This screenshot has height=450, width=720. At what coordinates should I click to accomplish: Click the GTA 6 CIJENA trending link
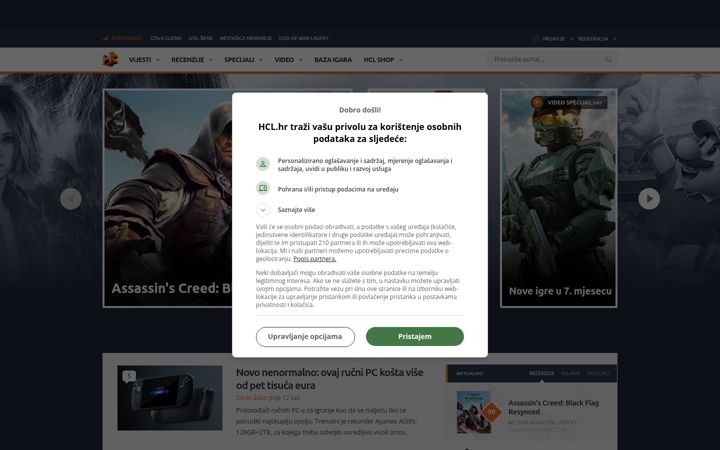(x=166, y=38)
